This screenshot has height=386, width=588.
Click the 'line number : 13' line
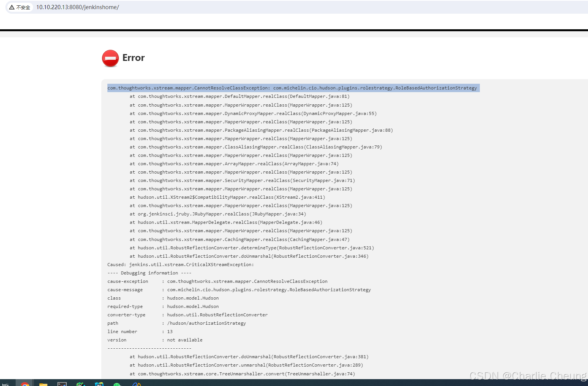tap(140, 332)
